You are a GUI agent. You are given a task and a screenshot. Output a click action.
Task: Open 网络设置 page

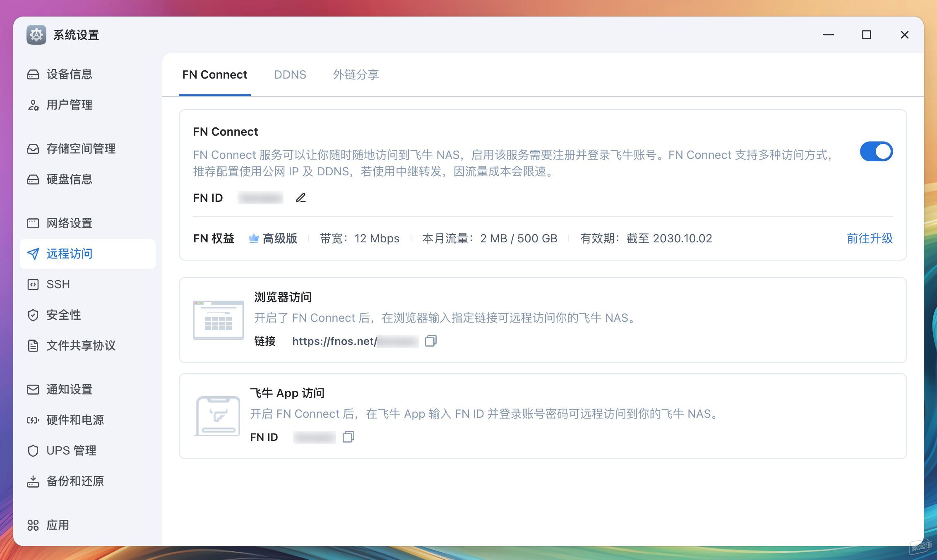(x=69, y=223)
